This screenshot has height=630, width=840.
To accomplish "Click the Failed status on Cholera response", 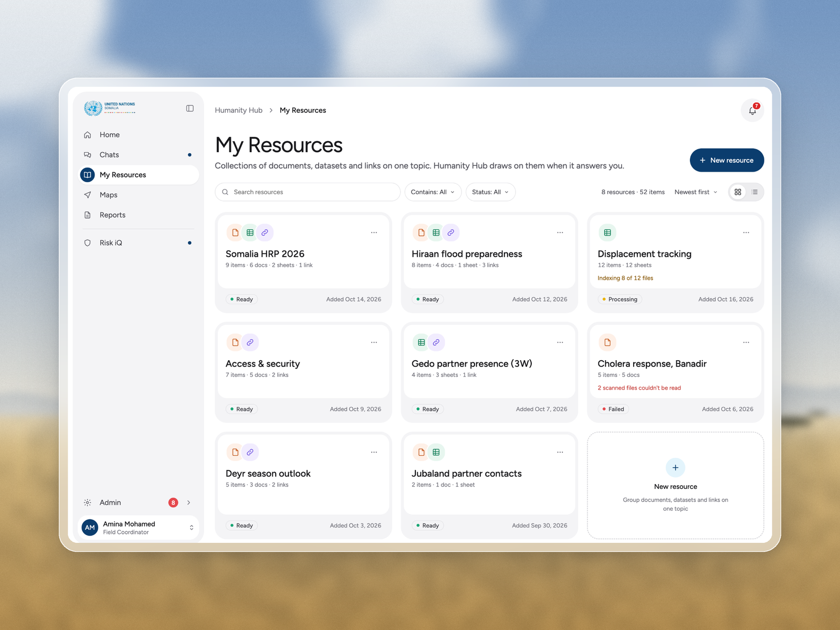I will pos(613,409).
